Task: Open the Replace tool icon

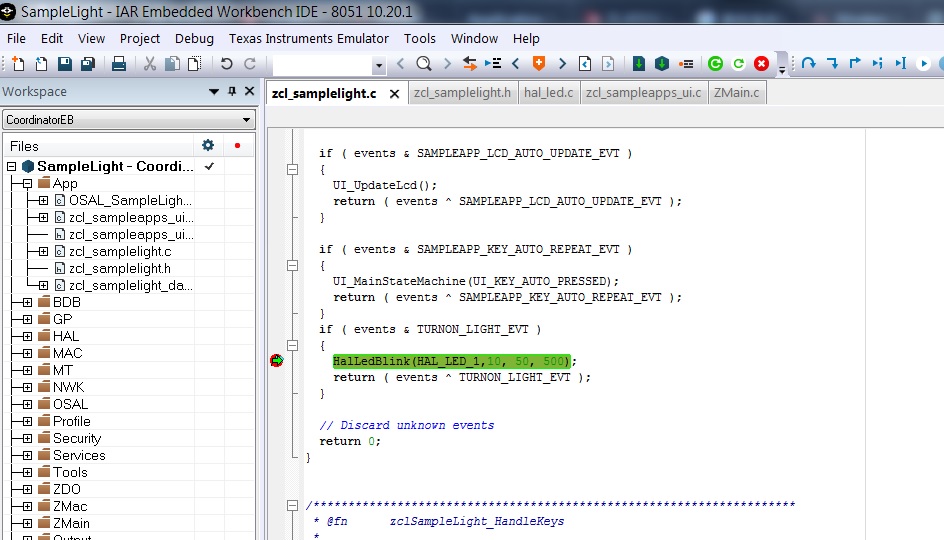Action: click(470, 63)
